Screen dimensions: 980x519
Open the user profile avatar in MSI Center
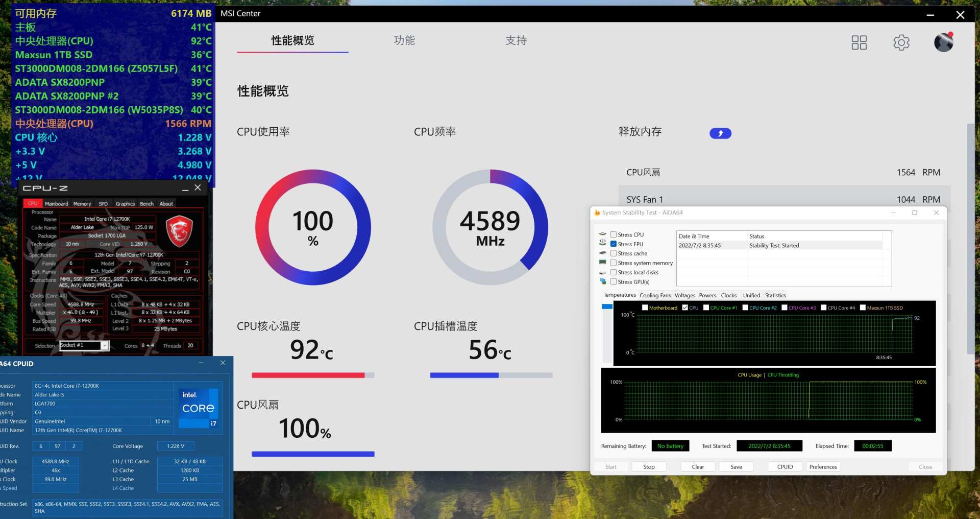pyautogui.click(x=944, y=42)
